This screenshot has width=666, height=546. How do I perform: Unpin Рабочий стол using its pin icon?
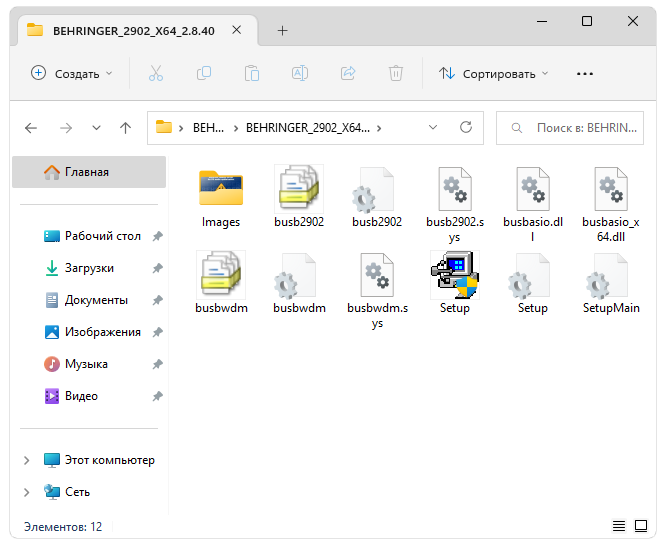[158, 236]
